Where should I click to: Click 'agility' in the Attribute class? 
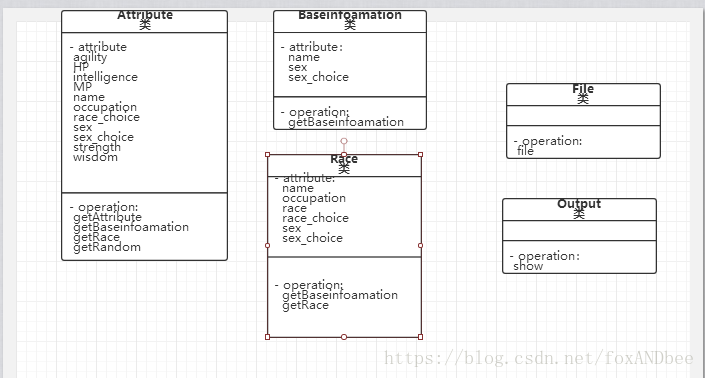[x=90, y=58]
